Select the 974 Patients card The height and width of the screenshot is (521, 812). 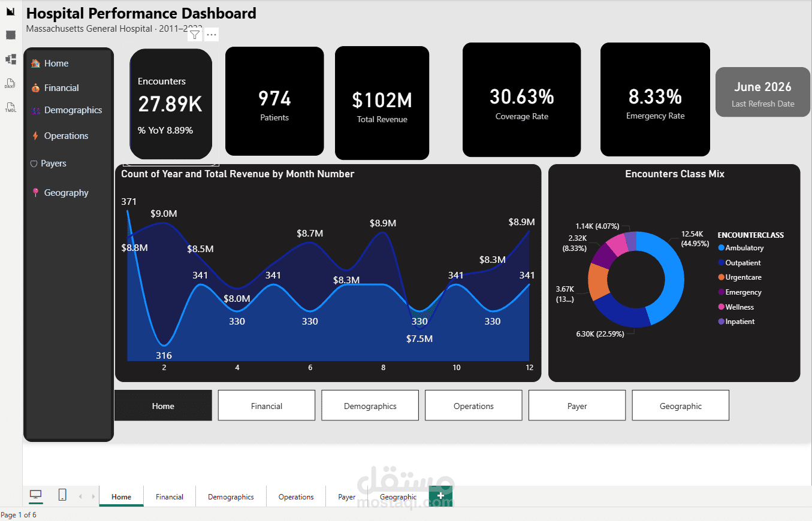point(274,101)
